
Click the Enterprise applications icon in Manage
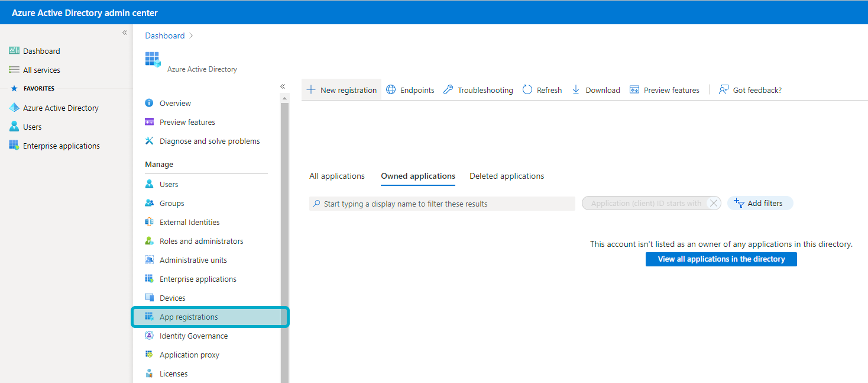point(149,279)
